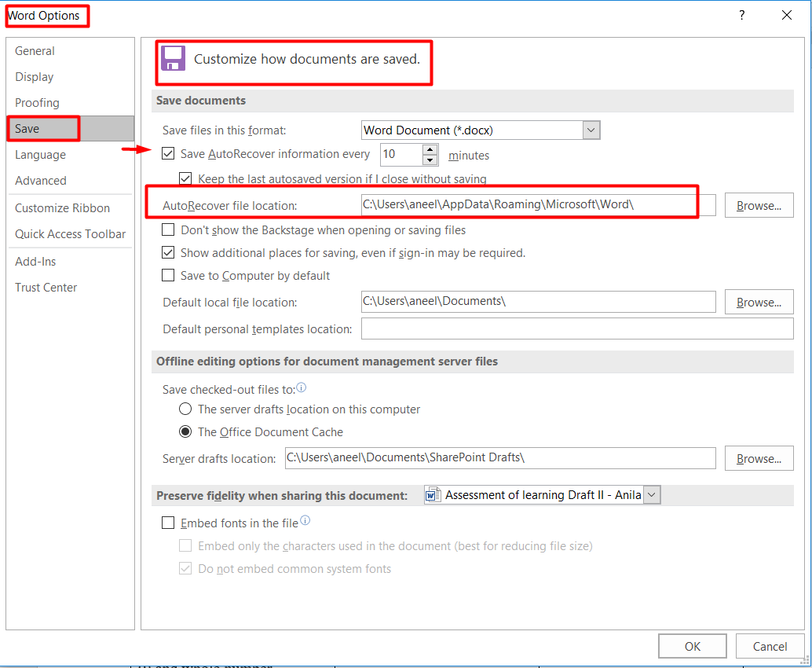The width and height of the screenshot is (812, 668).
Task: Click the AutoRecover minutes number field
Action: coord(402,155)
